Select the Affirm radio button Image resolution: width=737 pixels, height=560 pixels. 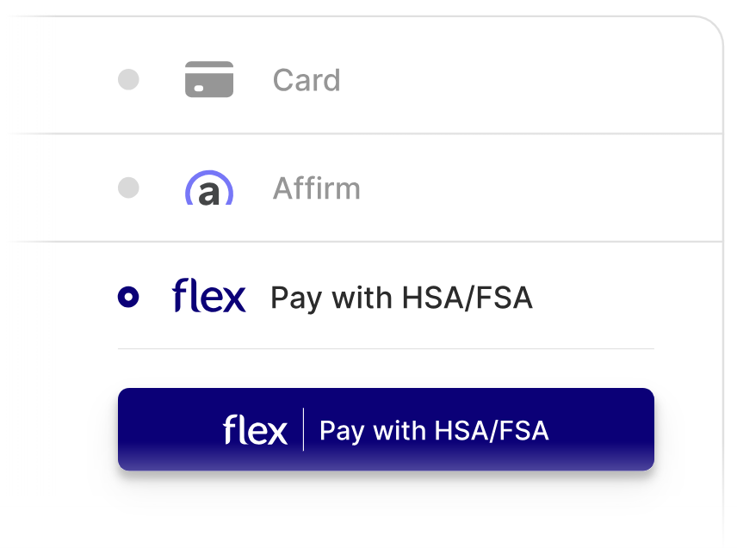pos(128,188)
